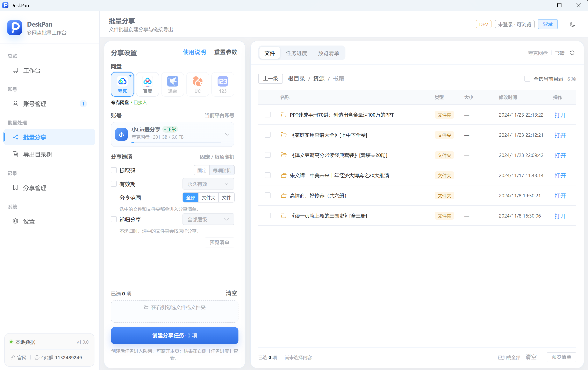Click 重置参数 to reset settings
This screenshot has width=588, height=370.
coord(226,52)
